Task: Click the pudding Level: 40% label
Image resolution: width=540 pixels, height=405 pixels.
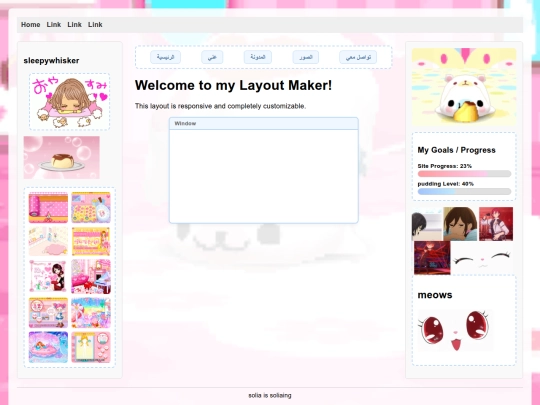Action: (446, 184)
